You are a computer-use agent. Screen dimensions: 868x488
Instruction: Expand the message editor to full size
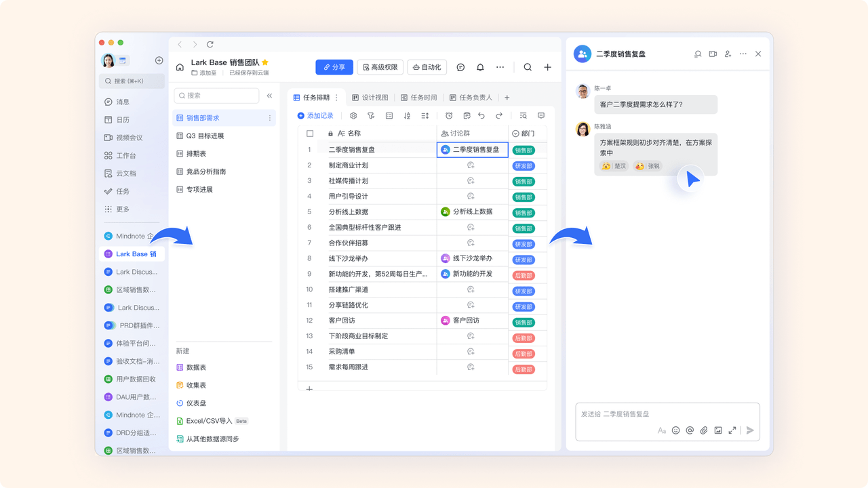pyautogui.click(x=732, y=430)
